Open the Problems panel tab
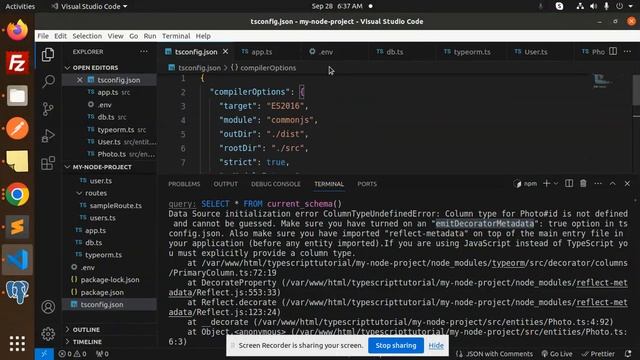The image size is (640, 360). (x=184, y=184)
